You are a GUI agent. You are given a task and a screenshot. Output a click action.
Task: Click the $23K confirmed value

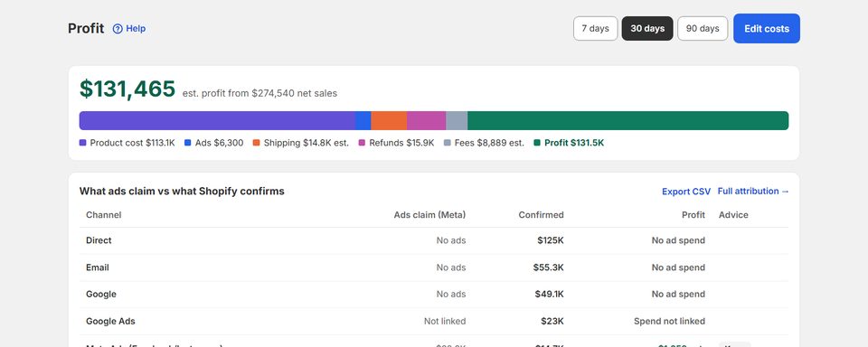(552, 322)
